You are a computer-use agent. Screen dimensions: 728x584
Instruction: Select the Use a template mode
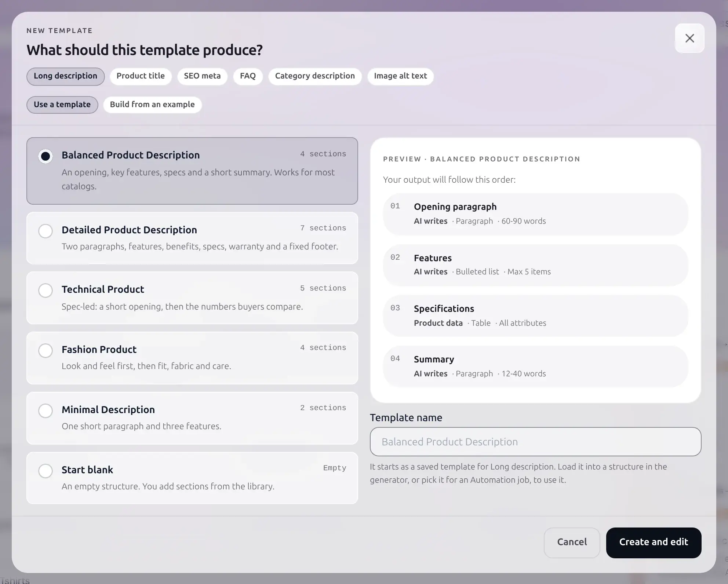pyautogui.click(x=62, y=105)
